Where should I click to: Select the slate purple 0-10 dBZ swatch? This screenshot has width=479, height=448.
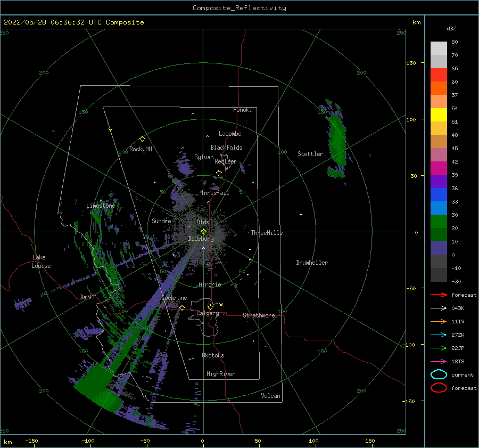(439, 248)
